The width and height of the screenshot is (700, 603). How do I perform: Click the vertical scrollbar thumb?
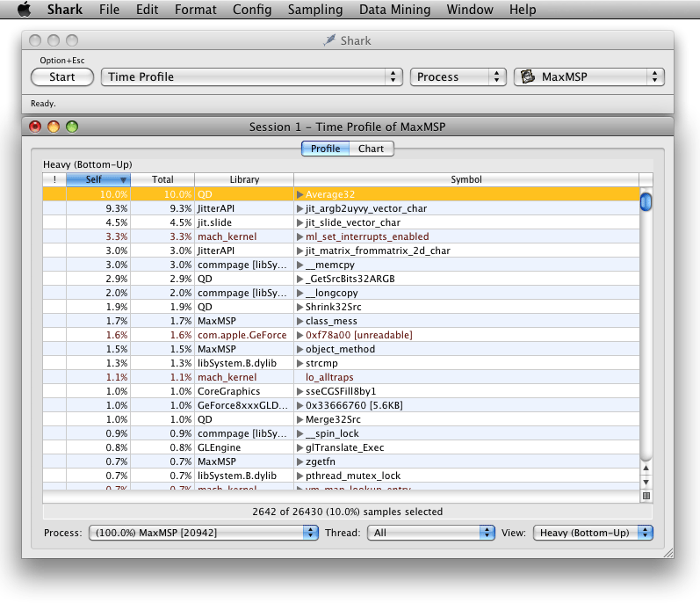(x=646, y=202)
